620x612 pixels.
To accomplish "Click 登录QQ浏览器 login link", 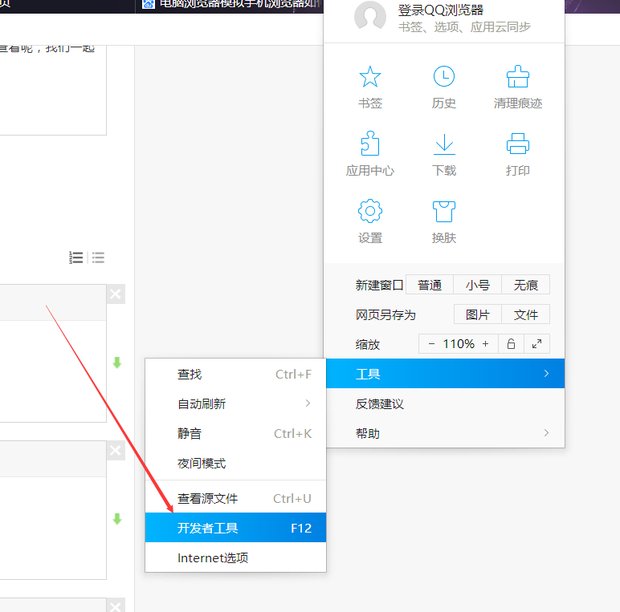I will [x=440, y=10].
